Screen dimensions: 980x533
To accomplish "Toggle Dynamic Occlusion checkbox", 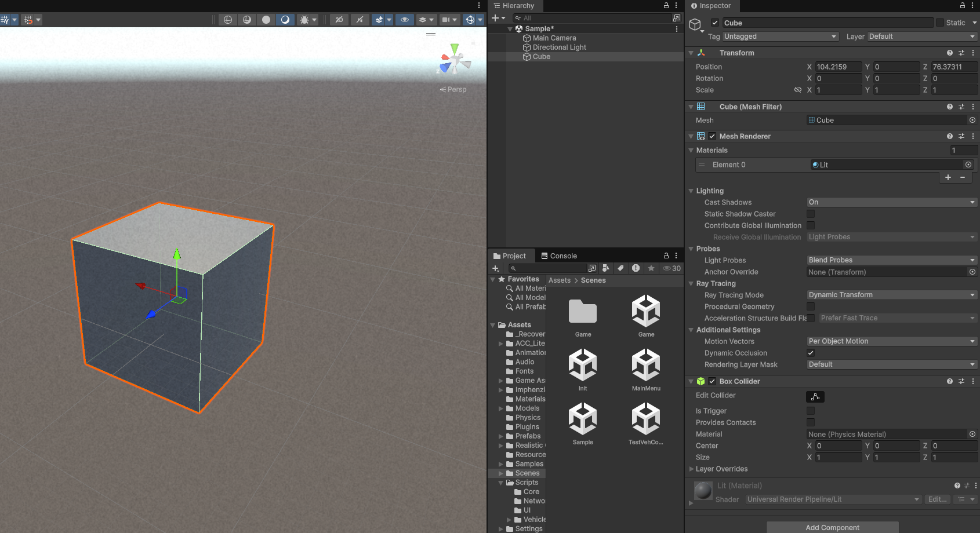I will click(x=811, y=353).
